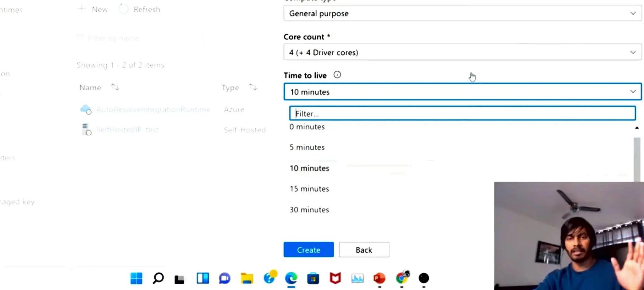The height and width of the screenshot is (290, 644).
Task: Switch to Google Chrome in taskbar
Action: coord(402,277)
